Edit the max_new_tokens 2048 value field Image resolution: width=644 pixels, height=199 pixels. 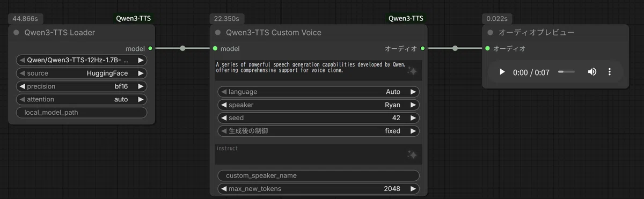[318, 189]
